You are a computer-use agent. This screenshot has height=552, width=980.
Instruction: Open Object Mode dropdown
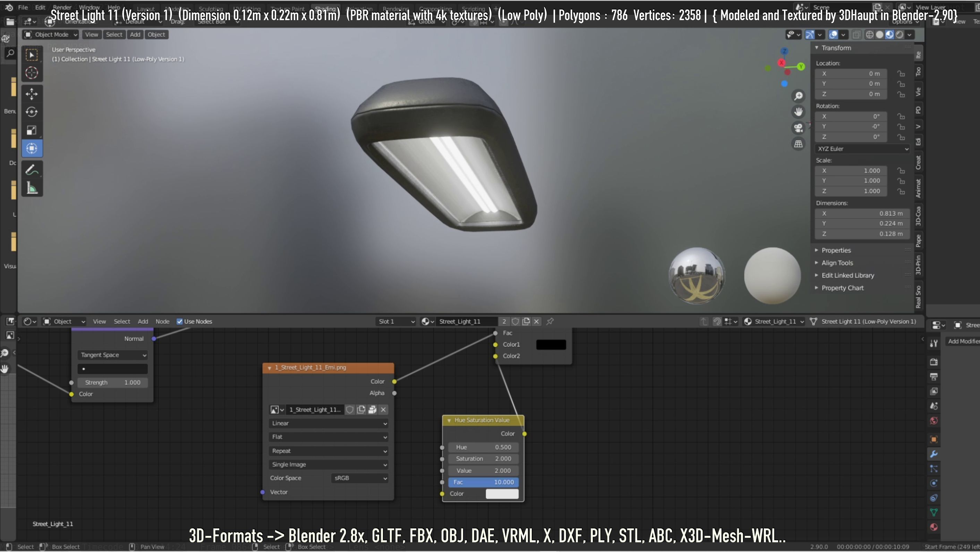51,35
